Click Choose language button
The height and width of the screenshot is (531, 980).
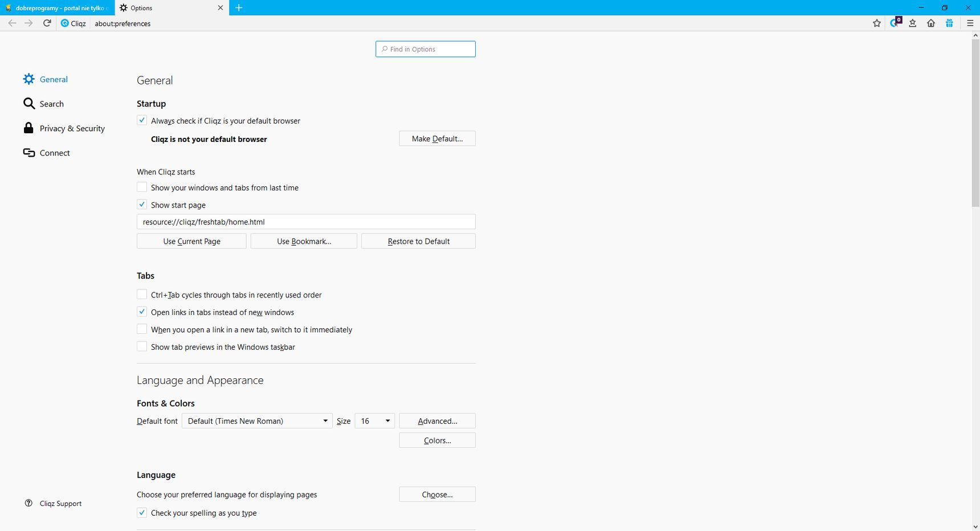tap(437, 495)
